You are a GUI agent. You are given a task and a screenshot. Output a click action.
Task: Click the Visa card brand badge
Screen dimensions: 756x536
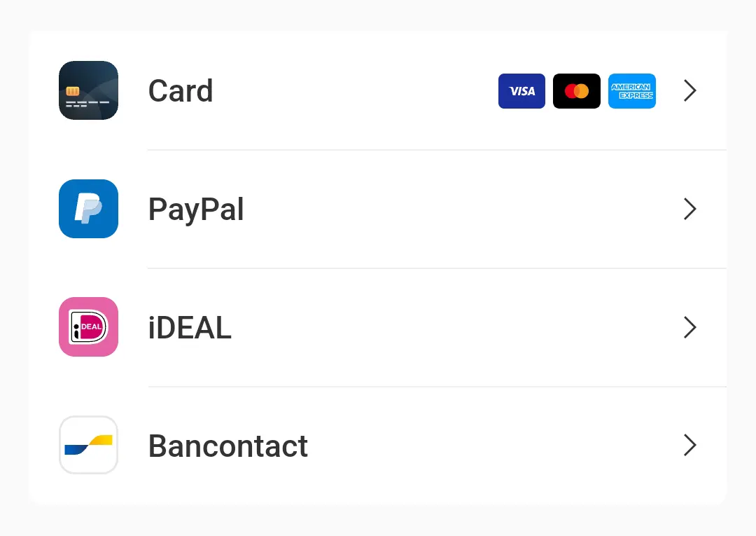521,91
